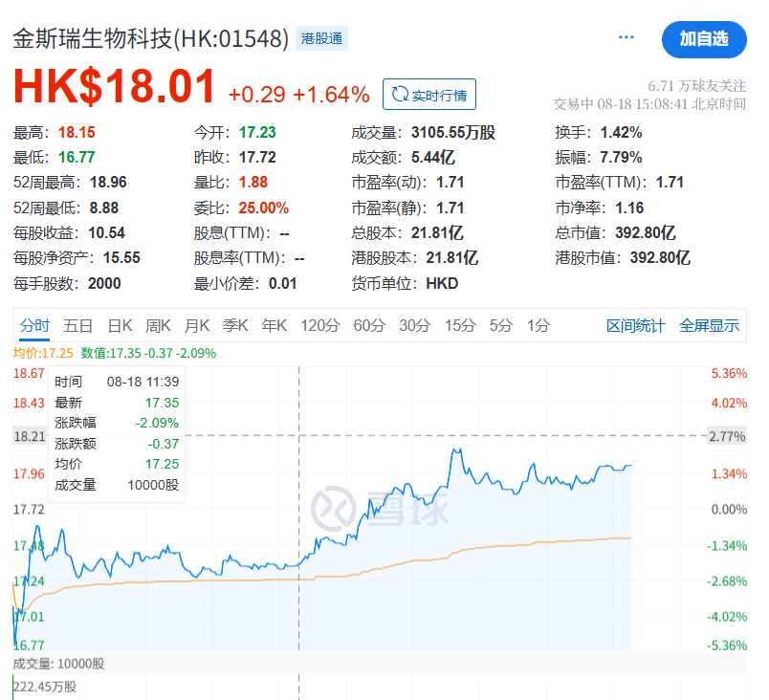Click the 港股通 tag badge
This screenshot has width=769, height=700.
click(321, 39)
